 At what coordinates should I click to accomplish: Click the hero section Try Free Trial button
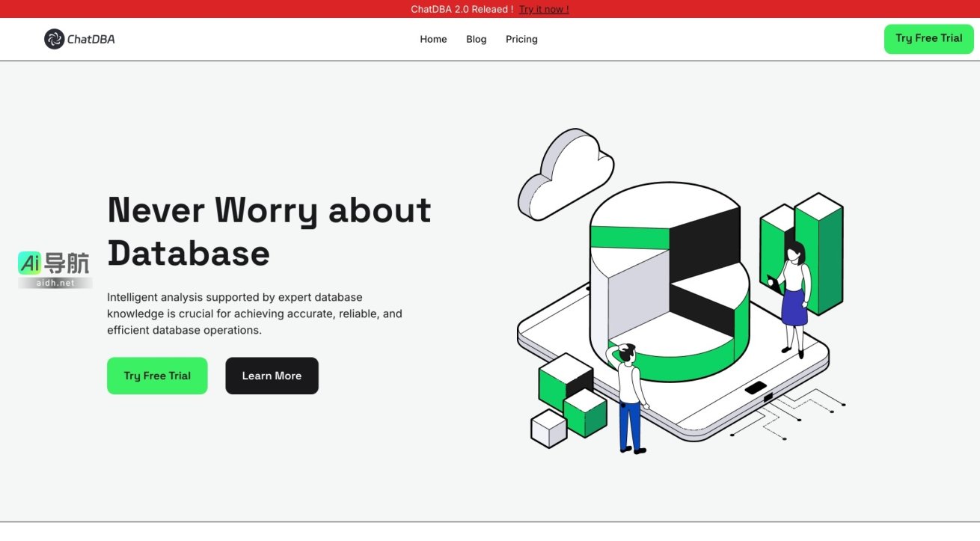tap(157, 376)
